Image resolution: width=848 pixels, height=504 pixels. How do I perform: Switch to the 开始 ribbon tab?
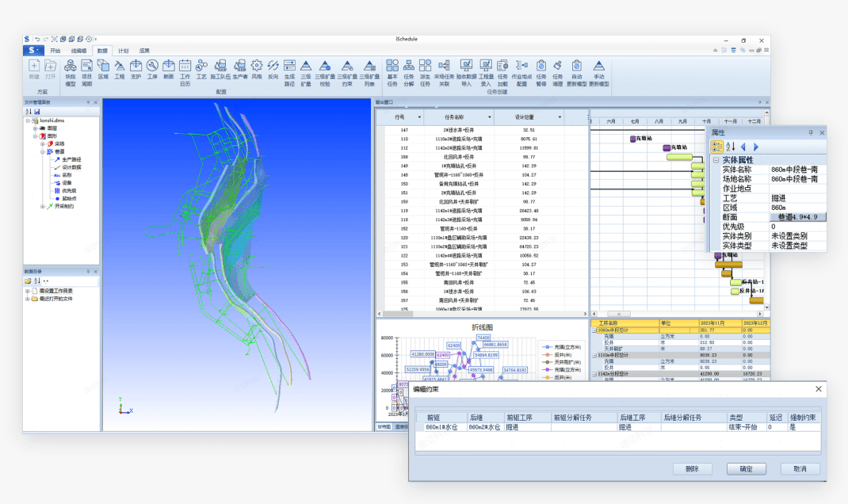(55, 51)
